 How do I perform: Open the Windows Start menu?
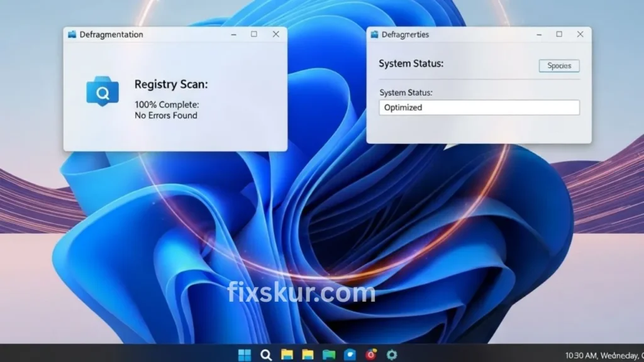[x=245, y=354]
